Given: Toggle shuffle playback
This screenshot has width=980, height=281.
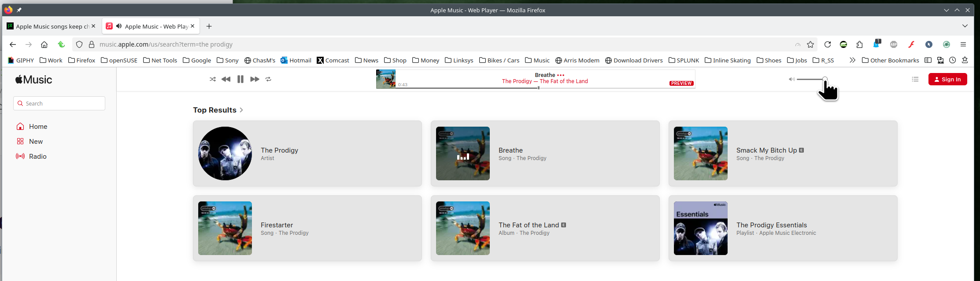Looking at the screenshot, I should 213,79.
